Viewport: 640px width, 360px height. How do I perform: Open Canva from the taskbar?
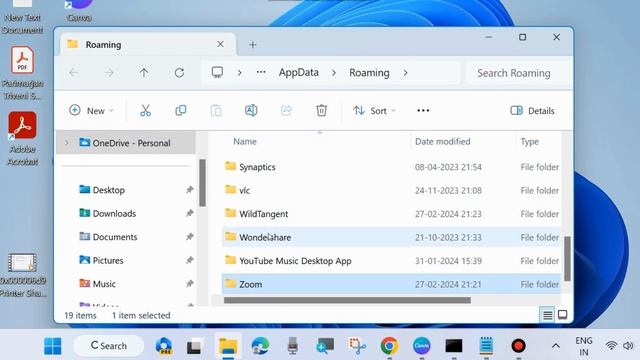click(422, 346)
